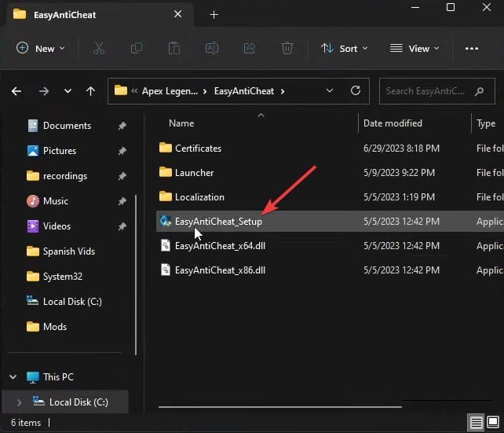Open Videos in quick access
This screenshot has height=433, width=504.
click(57, 226)
